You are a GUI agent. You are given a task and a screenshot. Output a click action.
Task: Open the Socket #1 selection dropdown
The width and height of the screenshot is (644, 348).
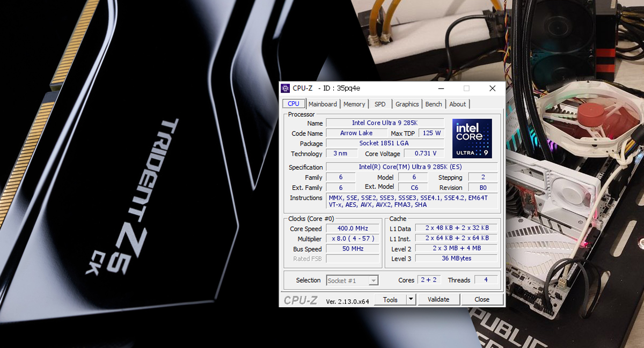coord(352,280)
